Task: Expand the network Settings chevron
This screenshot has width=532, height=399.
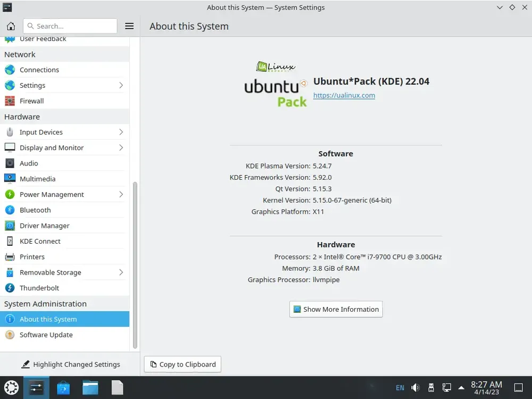Action: point(121,86)
